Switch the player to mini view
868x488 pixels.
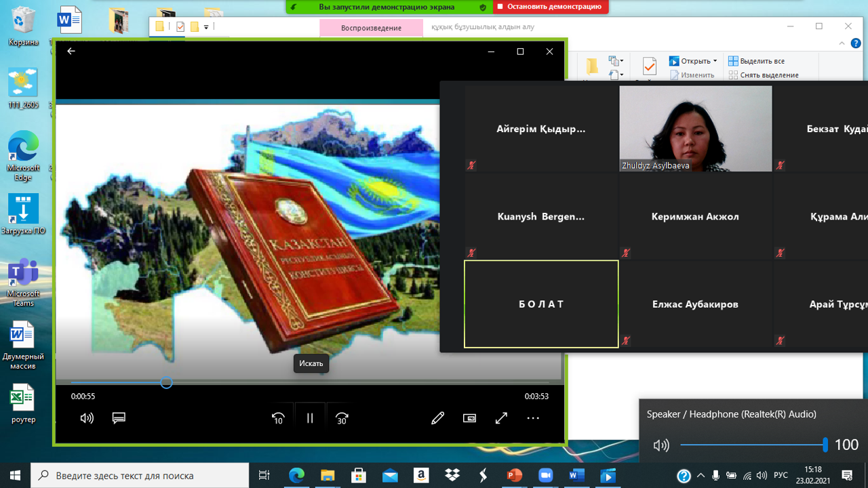(x=469, y=418)
